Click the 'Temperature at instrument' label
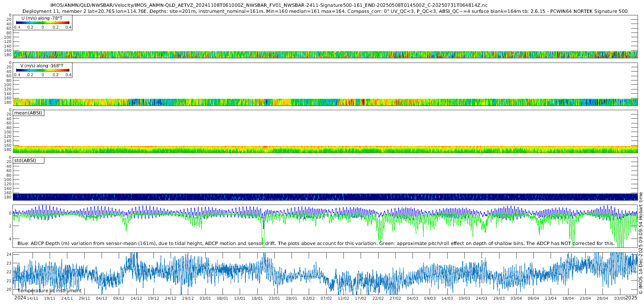This screenshot has height=304, width=644. [49, 291]
